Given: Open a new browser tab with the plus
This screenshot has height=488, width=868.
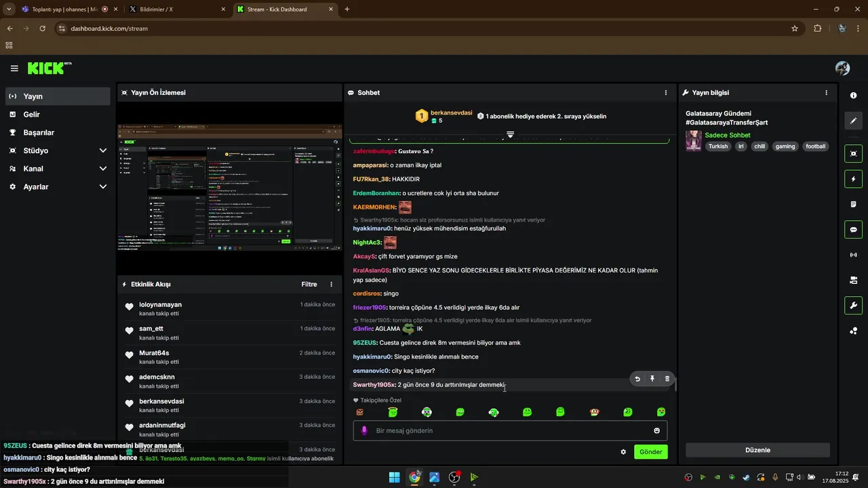Looking at the screenshot, I should tap(347, 9).
